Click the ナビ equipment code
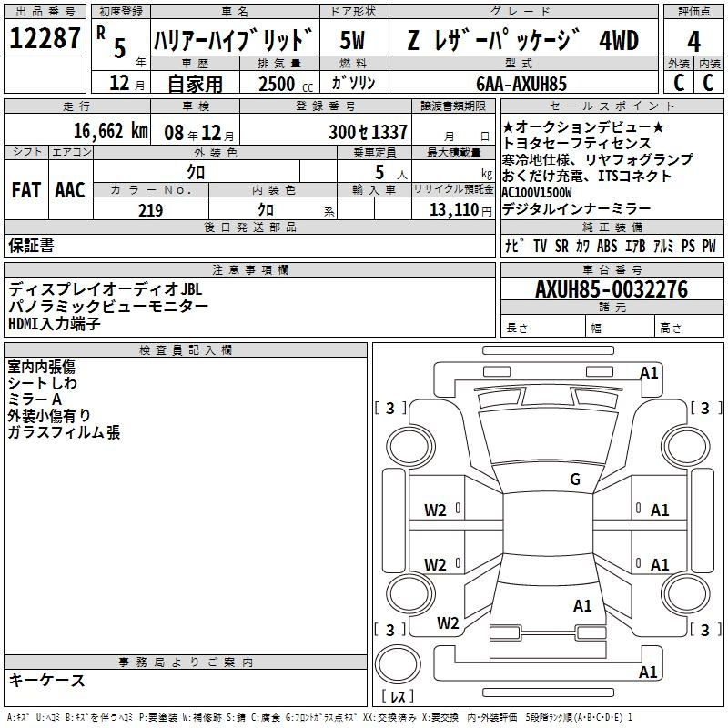 coord(511,246)
